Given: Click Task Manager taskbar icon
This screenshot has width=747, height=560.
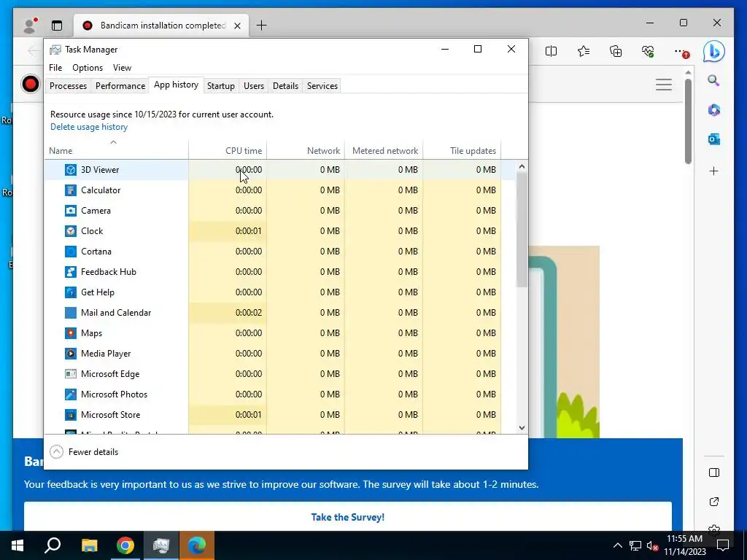Looking at the screenshot, I should point(161,545).
